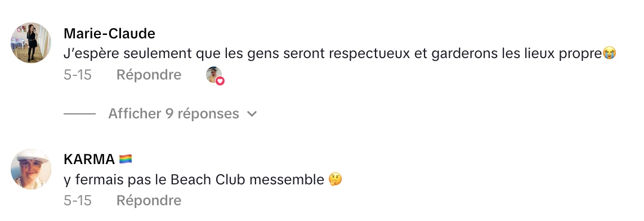
Task: Visit the Marie-Claude username link
Action: 110,33
